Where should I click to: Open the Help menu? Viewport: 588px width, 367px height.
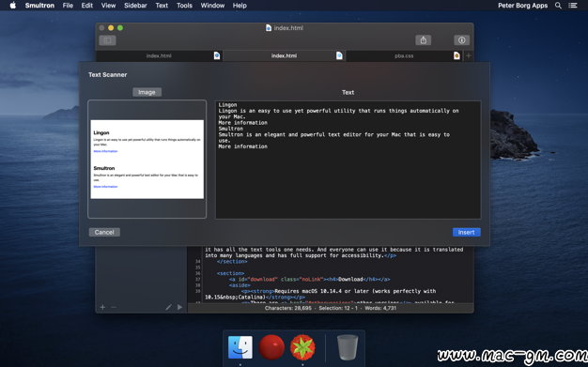pyautogui.click(x=240, y=6)
